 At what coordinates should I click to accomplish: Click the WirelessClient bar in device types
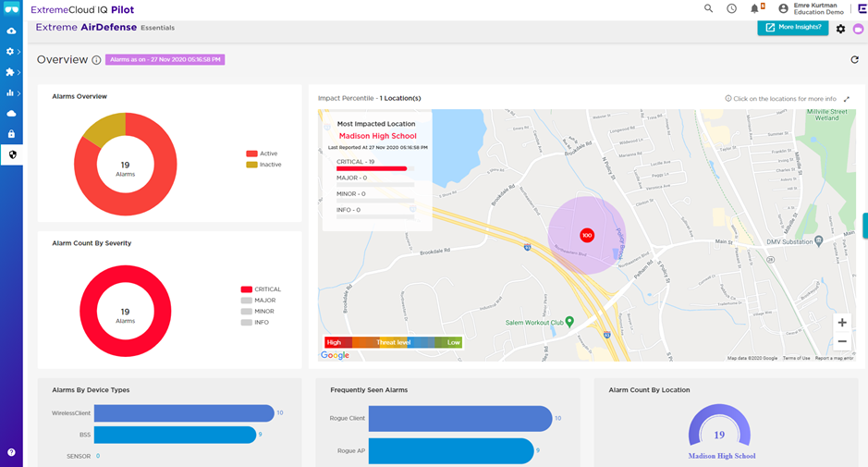(x=184, y=412)
